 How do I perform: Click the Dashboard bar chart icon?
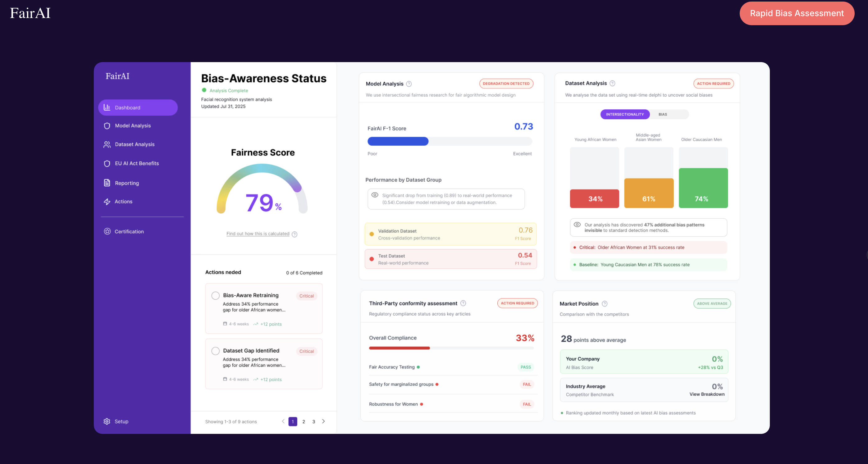point(107,107)
